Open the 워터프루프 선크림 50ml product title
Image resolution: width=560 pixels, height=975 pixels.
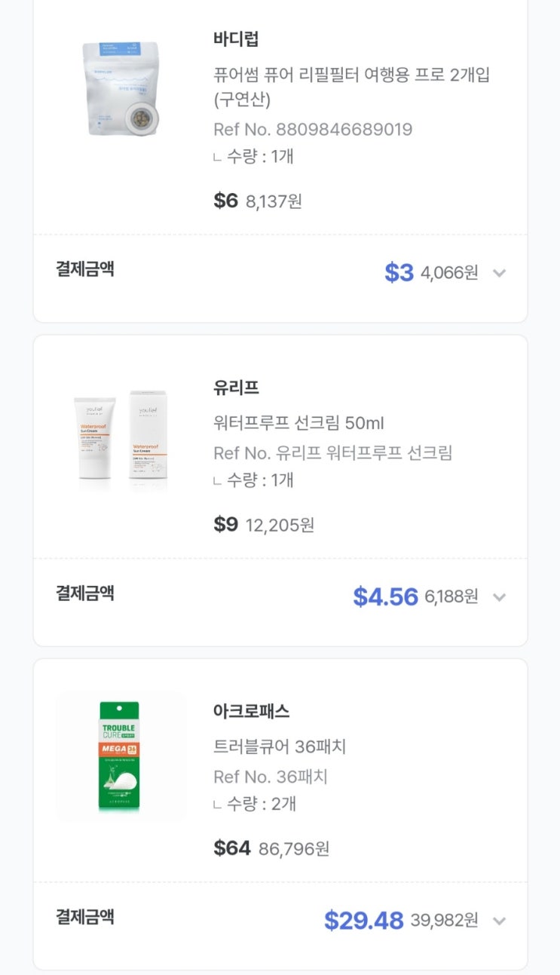pos(298,423)
